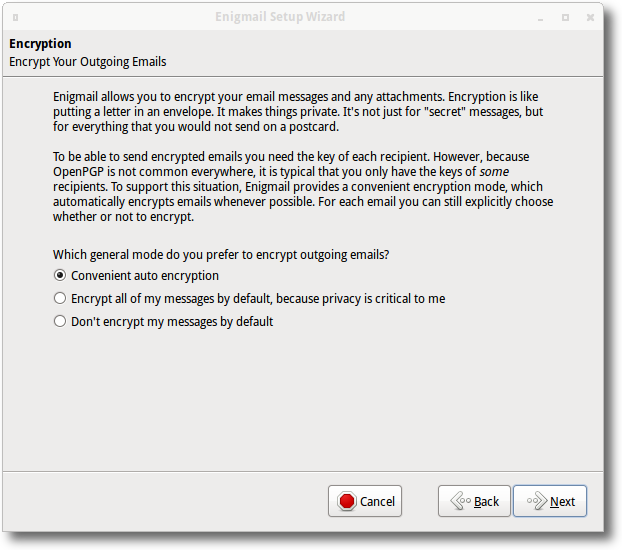Maximize the Enigmail Setup Wizard window
The width and height of the screenshot is (622, 550).
[565, 17]
